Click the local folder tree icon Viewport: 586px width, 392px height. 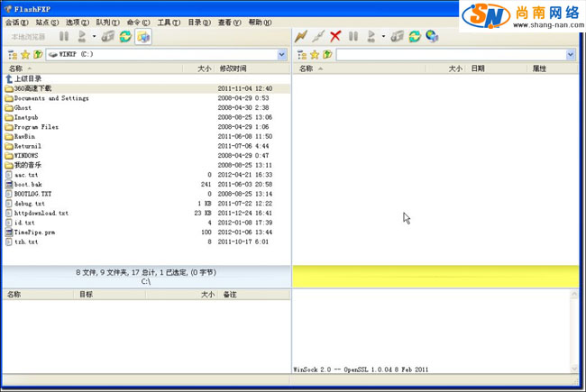[12, 55]
